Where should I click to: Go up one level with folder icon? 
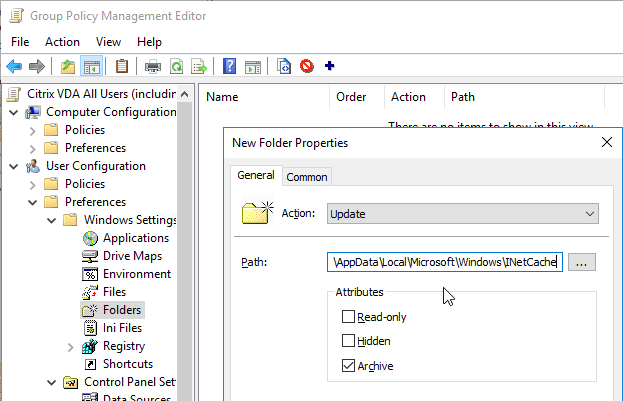point(68,66)
